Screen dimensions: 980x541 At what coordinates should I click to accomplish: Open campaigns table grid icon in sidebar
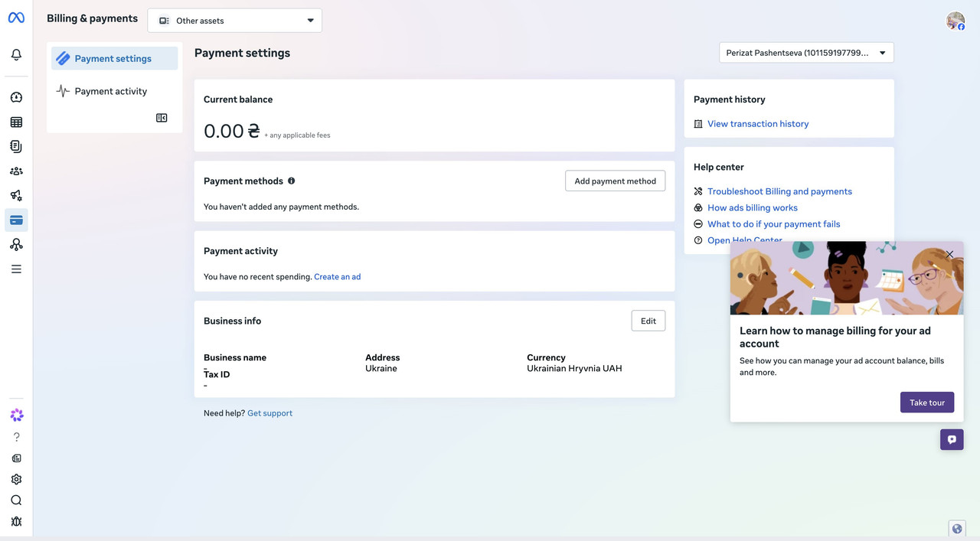click(16, 122)
